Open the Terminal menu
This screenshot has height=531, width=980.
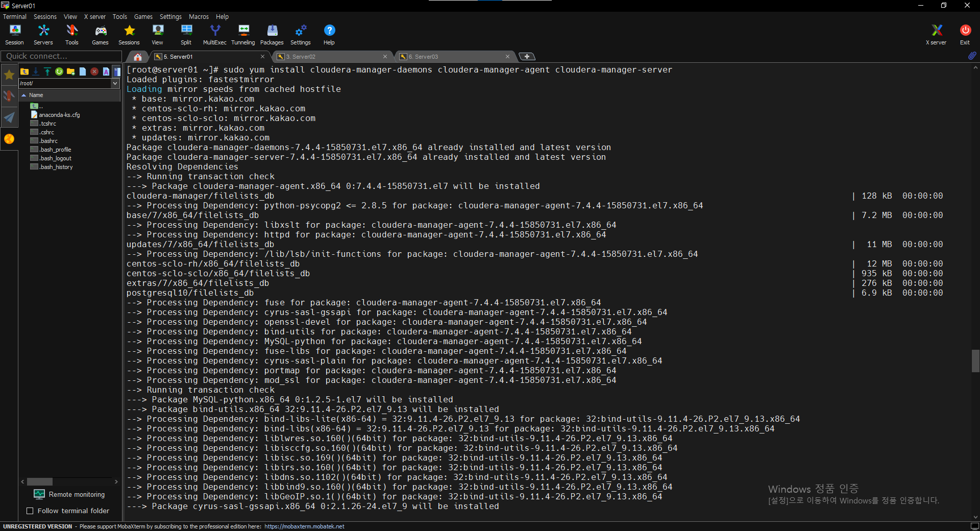pyautogui.click(x=15, y=16)
